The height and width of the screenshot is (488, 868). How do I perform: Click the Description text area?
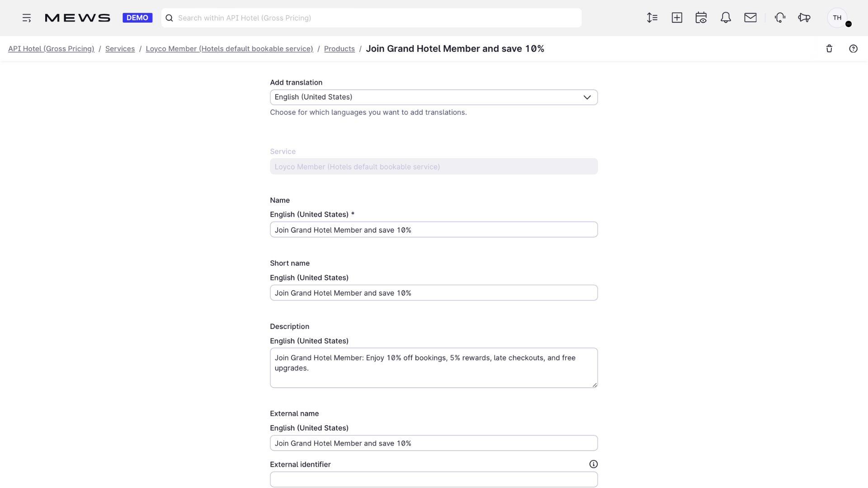click(434, 368)
